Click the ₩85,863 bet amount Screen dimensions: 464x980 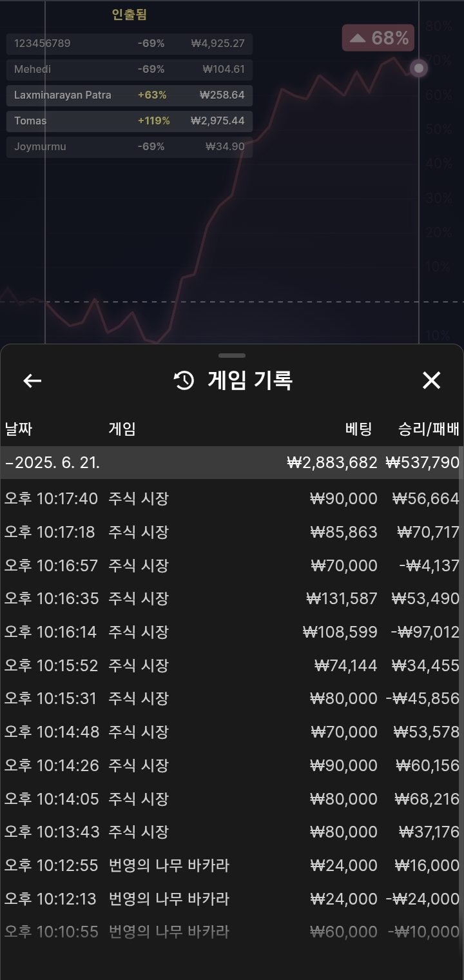coord(344,532)
